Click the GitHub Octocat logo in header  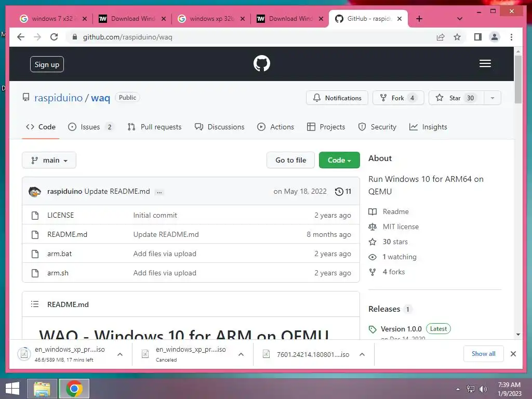pos(262,63)
